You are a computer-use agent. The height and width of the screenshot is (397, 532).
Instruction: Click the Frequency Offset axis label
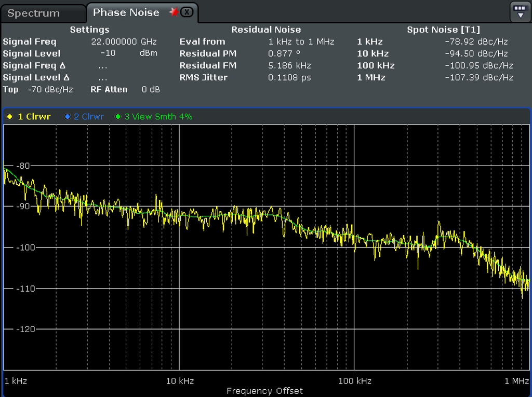(x=264, y=391)
